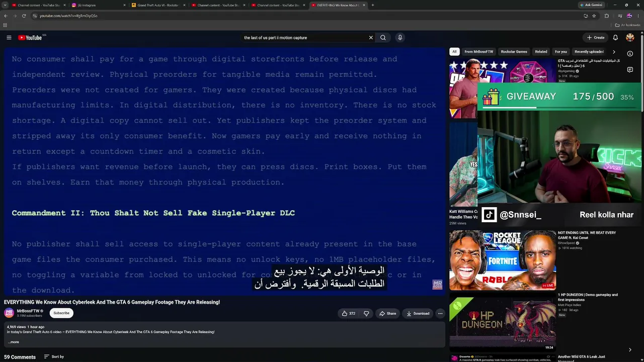Open the browser Extensions puzzle icon

tap(606, 16)
